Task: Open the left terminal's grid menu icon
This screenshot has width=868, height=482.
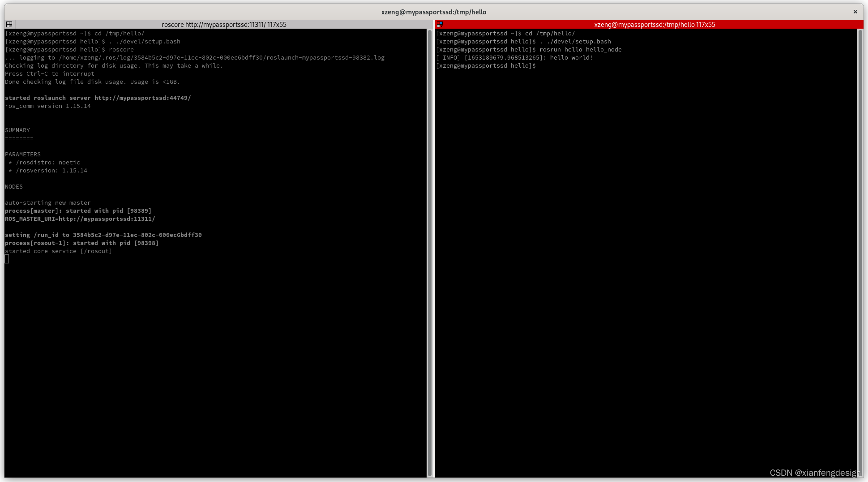Action: [9, 25]
